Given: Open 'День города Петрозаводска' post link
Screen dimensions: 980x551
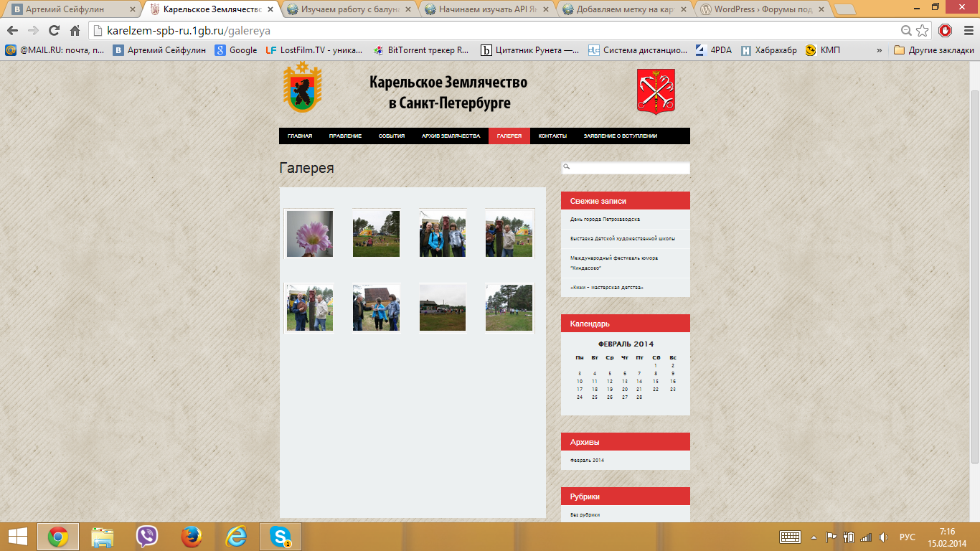Looking at the screenshot, I should 605,220.
